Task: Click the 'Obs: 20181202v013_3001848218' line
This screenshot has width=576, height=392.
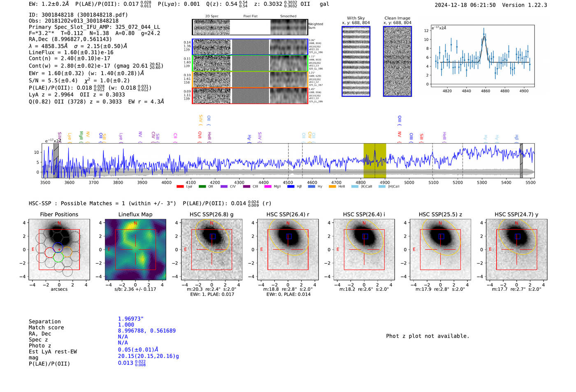Action: coord(74,21)
